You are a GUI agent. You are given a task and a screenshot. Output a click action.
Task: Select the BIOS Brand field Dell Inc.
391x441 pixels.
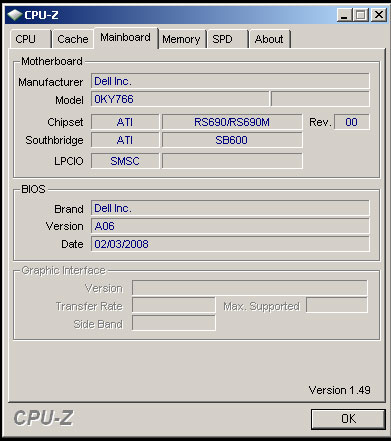(x=230, y=208)
